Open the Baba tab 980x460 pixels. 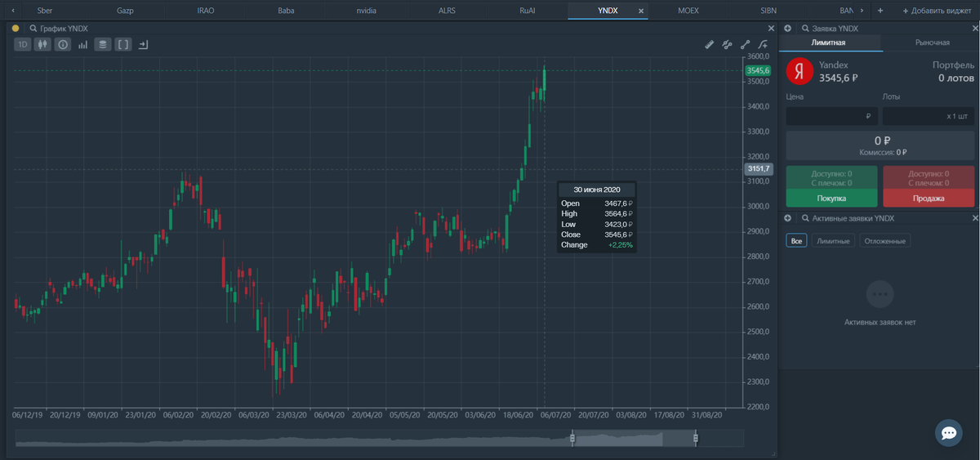[286, 11]
